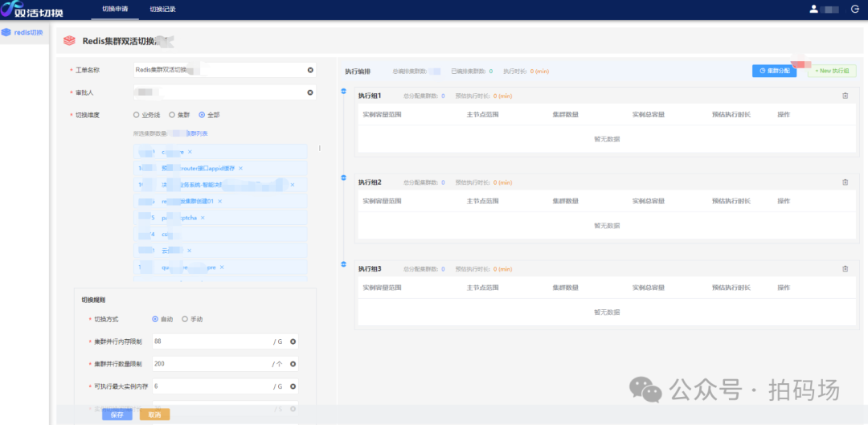Click into the 工单名称 input field

pos(225,70)
